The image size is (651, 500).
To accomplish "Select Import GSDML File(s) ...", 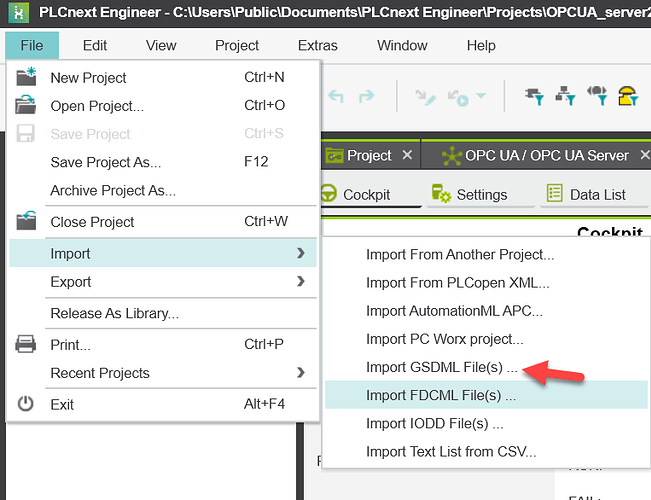I will point(486,367).
